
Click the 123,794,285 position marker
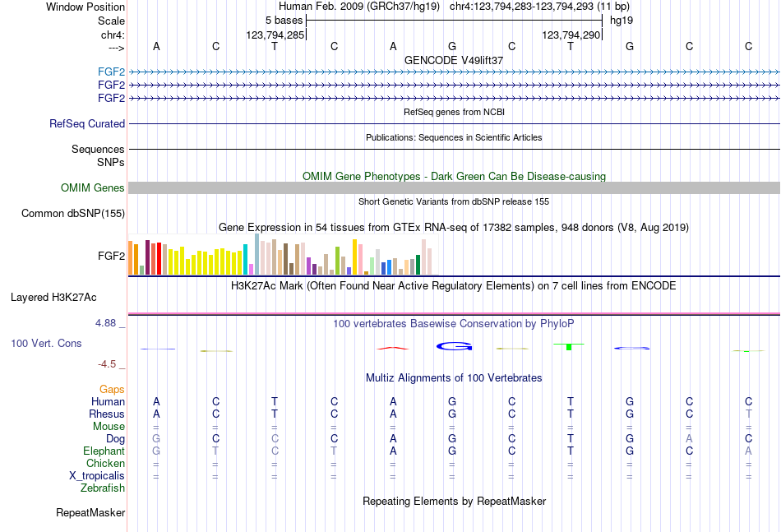tap(275, 35)
